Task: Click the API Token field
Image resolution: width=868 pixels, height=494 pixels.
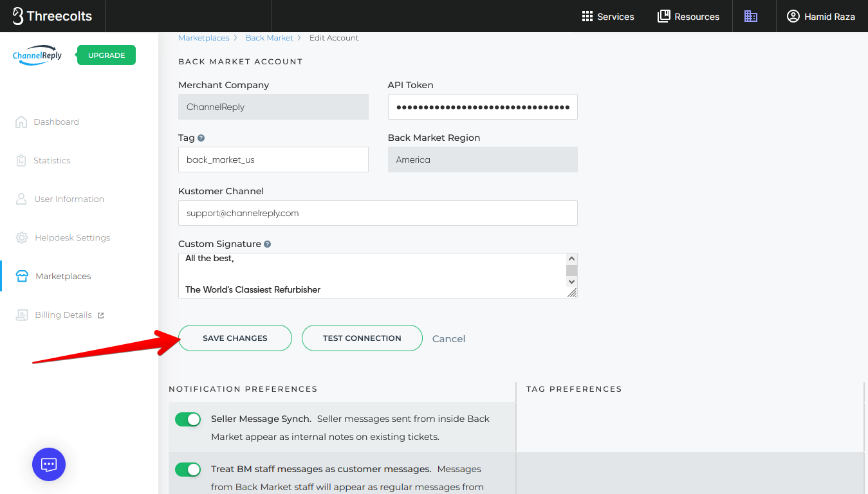Action: pos(483,107)
